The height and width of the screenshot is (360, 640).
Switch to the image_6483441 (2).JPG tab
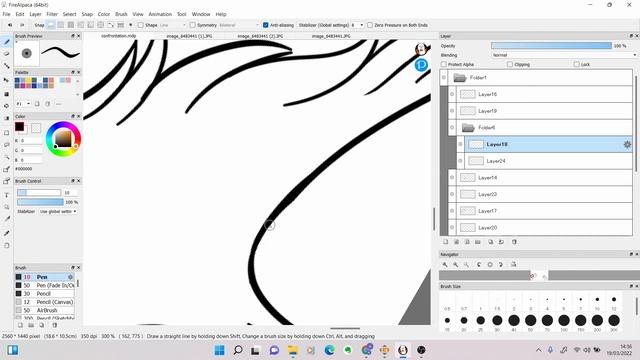(260, 36)
